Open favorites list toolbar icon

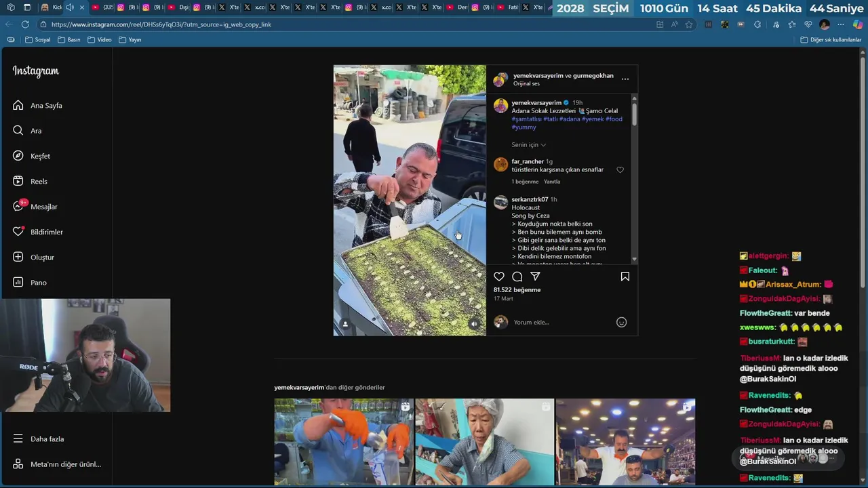coord(791,24)
